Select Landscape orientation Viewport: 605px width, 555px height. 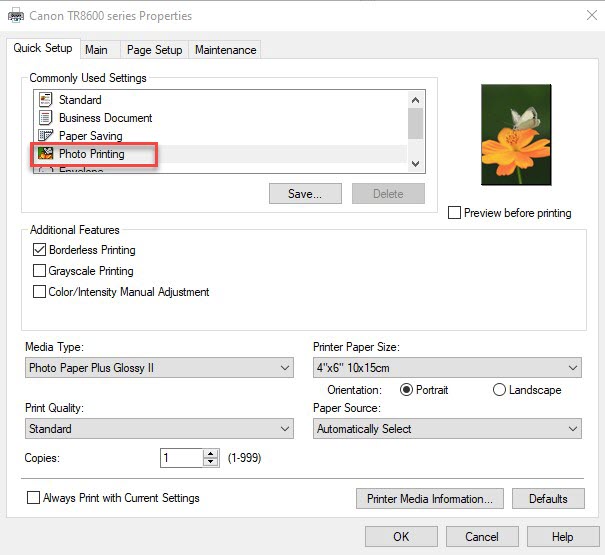click(499, 390)
